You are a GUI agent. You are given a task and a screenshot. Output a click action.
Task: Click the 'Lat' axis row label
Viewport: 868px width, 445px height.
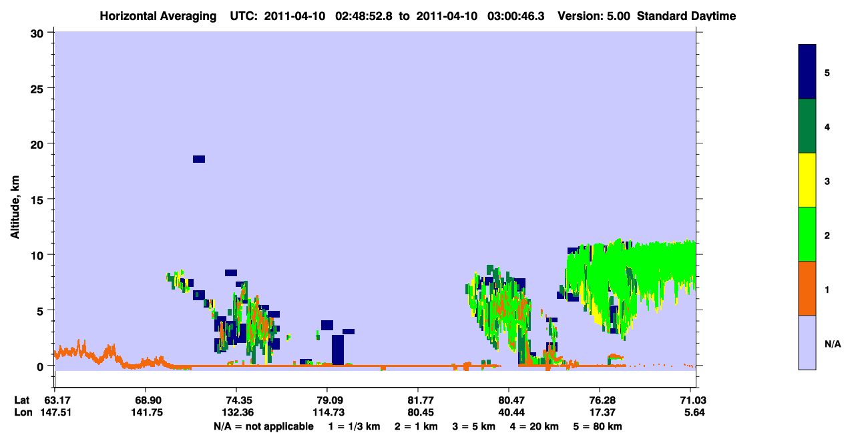tap(21, 400)
